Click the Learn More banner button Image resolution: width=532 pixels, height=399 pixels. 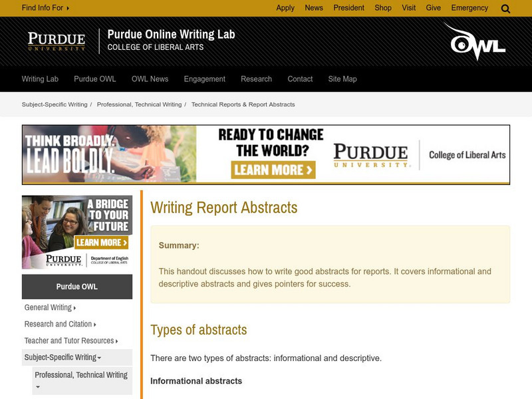click(273, 170)
